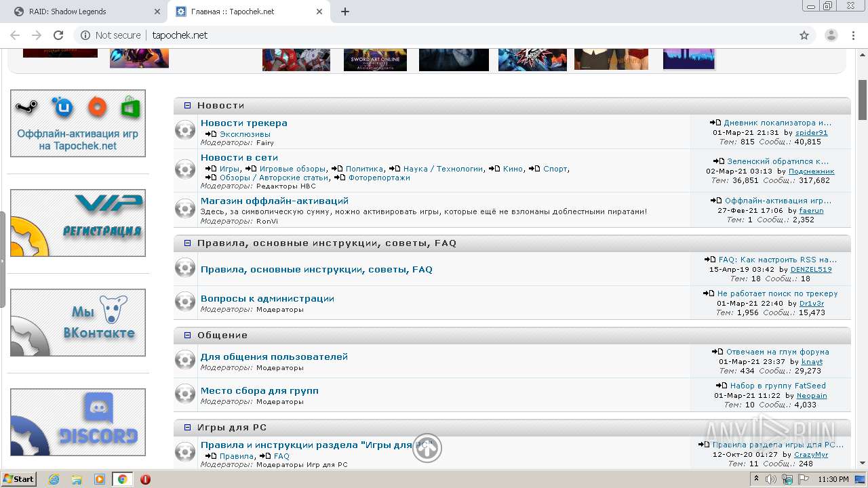Open the Фоторепортажи subforum
868x488 pixels.
click(x=379, y=178)
